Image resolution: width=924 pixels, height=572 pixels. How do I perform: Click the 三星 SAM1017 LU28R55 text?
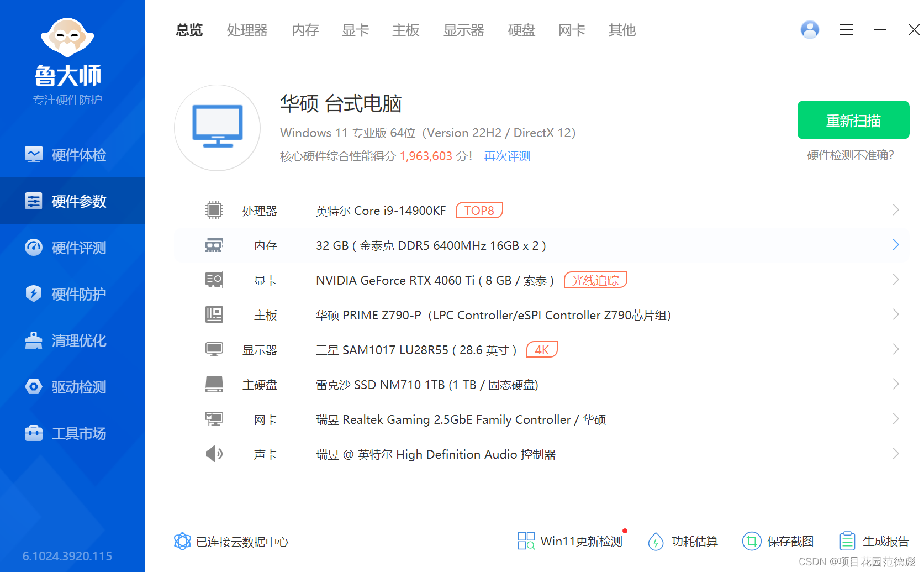click(x=416, y=350)
